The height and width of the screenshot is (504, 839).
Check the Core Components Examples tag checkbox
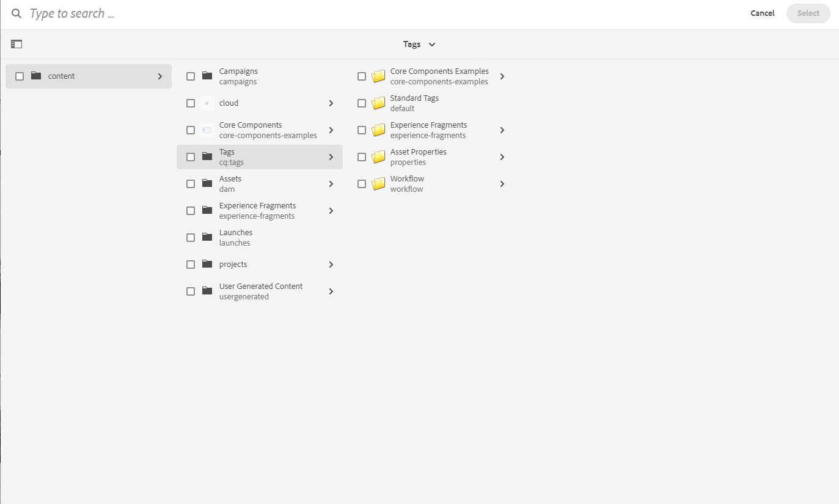(x=362, y=76)
